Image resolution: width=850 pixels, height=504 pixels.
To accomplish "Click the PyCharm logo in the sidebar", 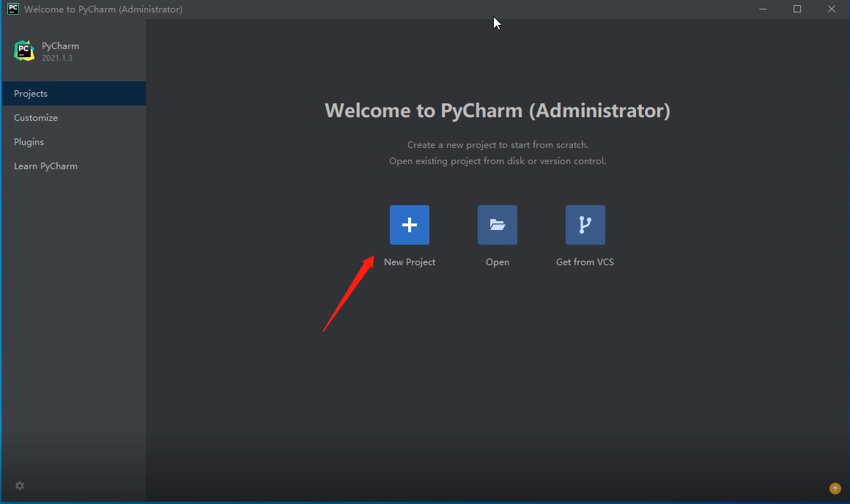I will (24, 51).
